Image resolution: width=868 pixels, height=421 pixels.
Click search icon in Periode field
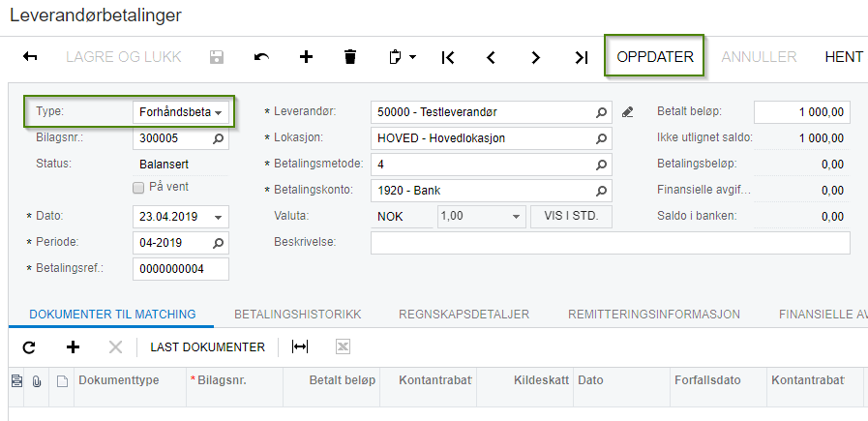(x=218, y=243)
